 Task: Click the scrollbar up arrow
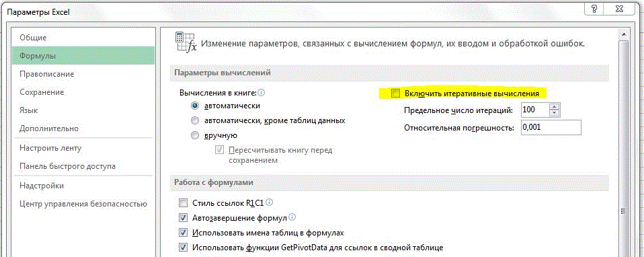tap(623, 34)
